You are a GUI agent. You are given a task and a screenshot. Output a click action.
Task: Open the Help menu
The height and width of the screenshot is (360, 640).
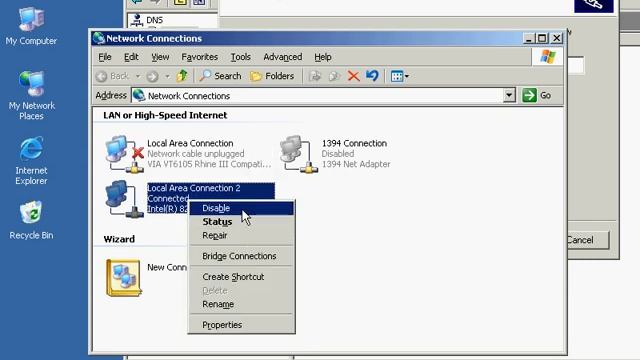[322, 57]
